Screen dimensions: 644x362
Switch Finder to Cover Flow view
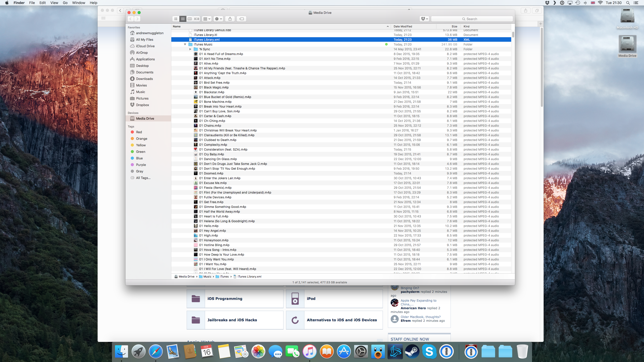[x=197, y=19]
